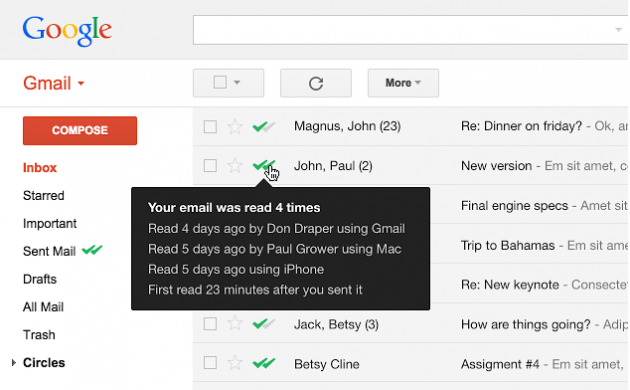Viewport: 630px width, 390px height.
Task: Open search options arrow in search box
Action: [x=618, y=30]
